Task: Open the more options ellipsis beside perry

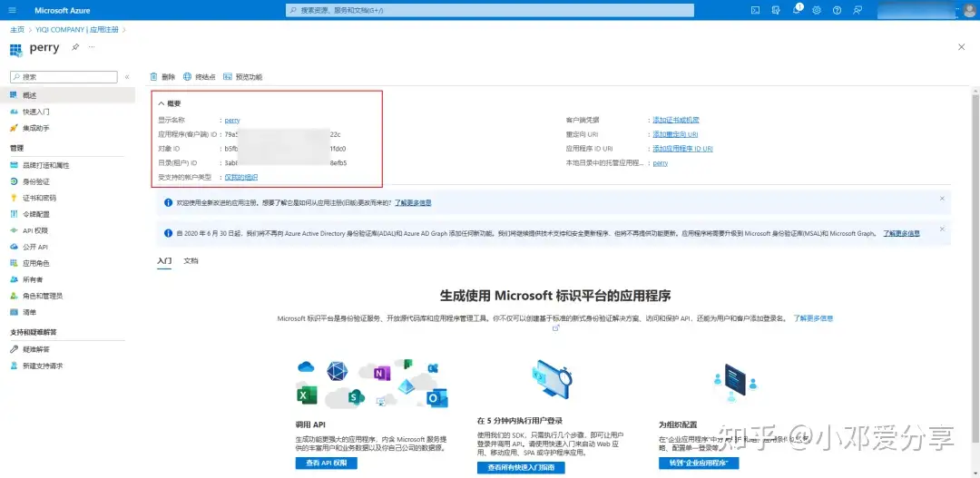Action: 92,47
